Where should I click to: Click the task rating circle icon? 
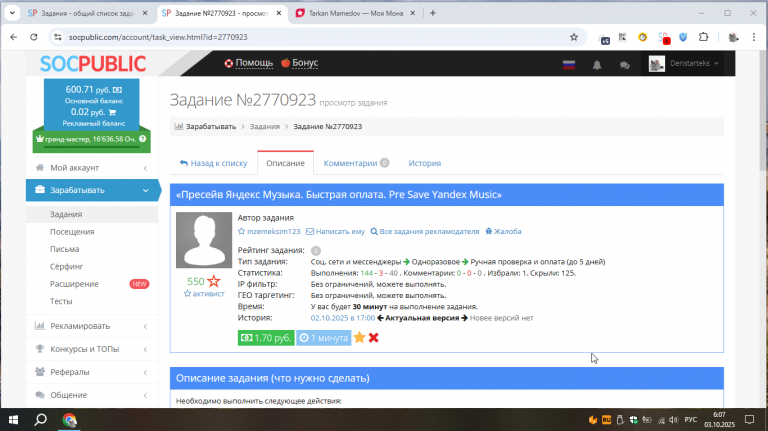coord(316,251)
